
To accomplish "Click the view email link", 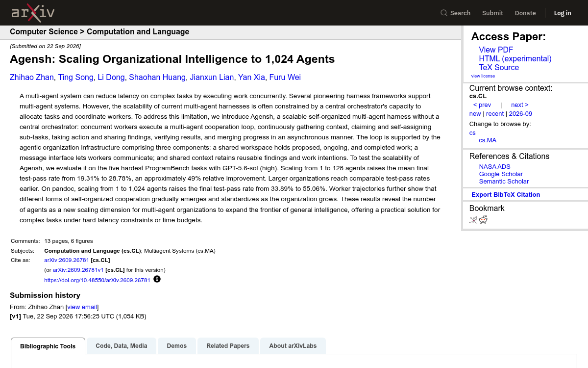I will point(82,307).
